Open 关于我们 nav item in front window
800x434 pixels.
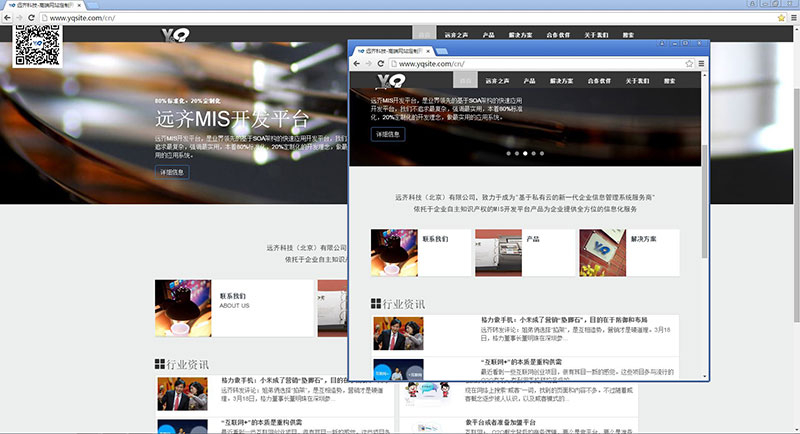(638, 80)
